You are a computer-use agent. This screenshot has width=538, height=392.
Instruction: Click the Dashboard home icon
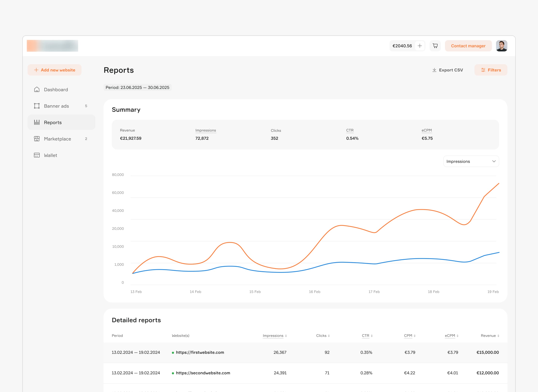click(x=37, y=89)
